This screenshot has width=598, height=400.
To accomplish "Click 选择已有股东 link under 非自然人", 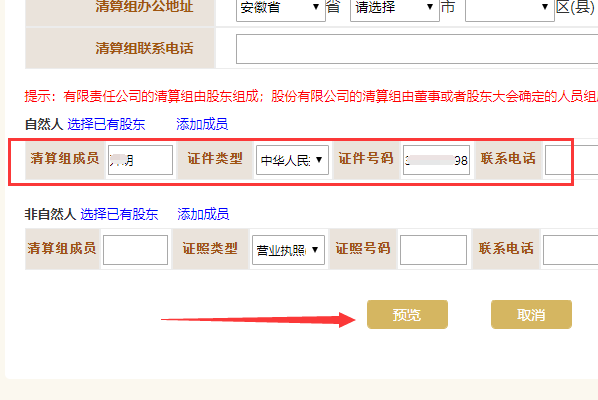I will click(119, 214).
